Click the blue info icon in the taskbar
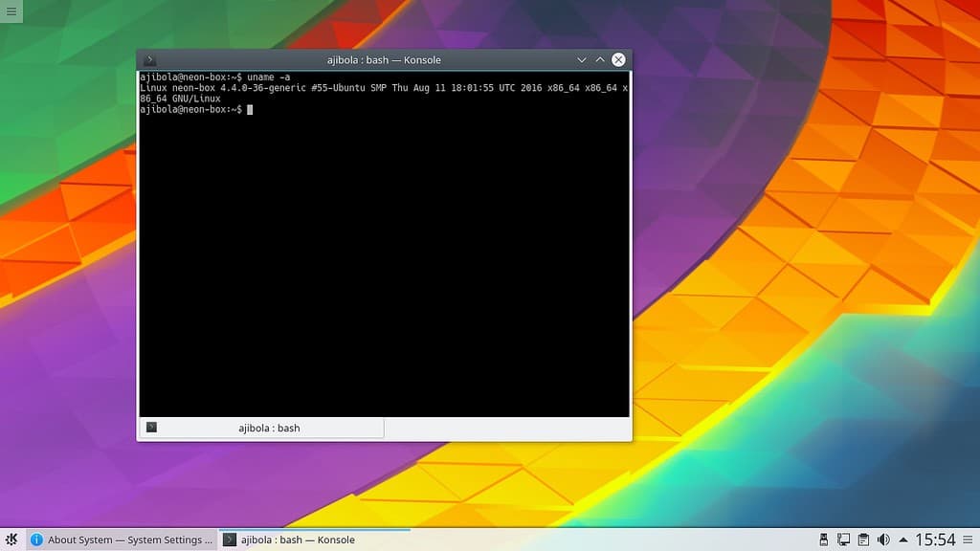The image size is (980, 551). coord(36,540)
